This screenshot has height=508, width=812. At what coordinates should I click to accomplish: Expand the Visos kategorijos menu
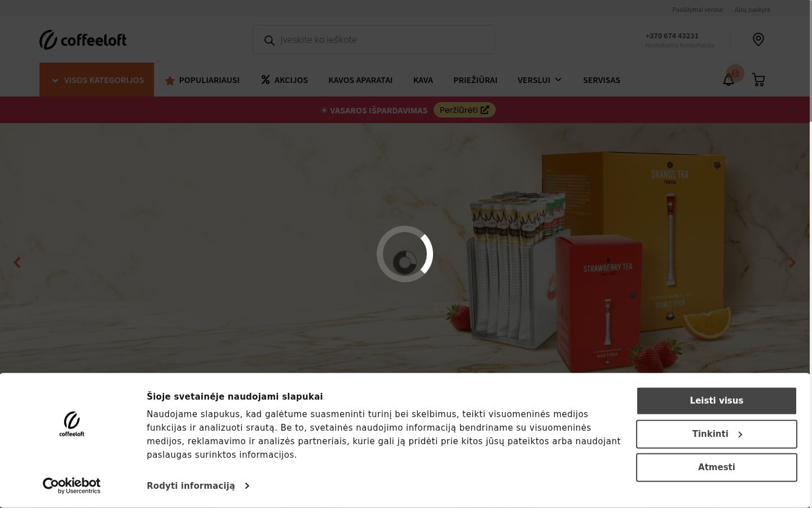(x=96, y=80)
